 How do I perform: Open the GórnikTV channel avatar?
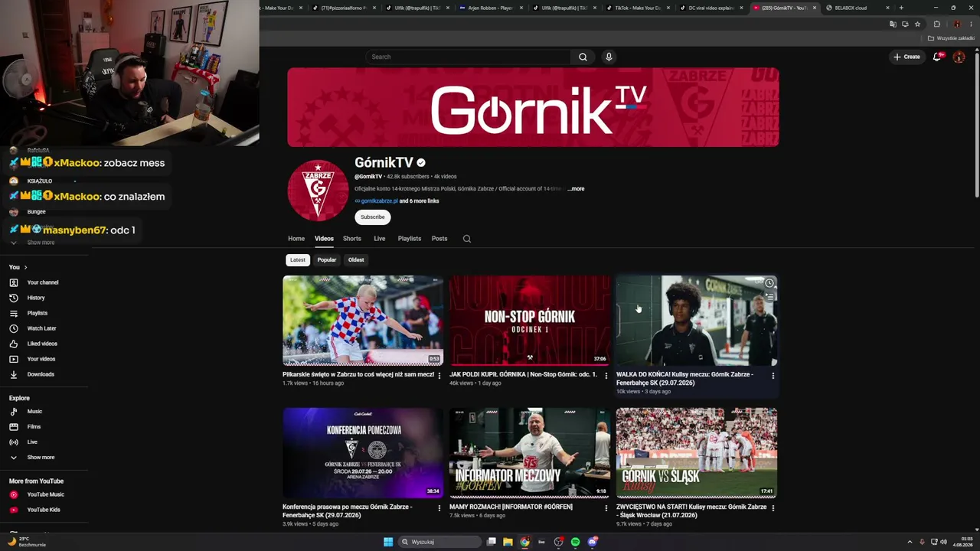tap(318, 191)
